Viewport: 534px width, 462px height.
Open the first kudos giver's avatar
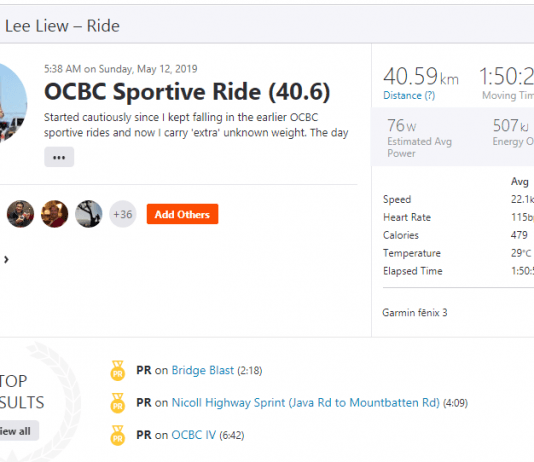click(20, 214)
